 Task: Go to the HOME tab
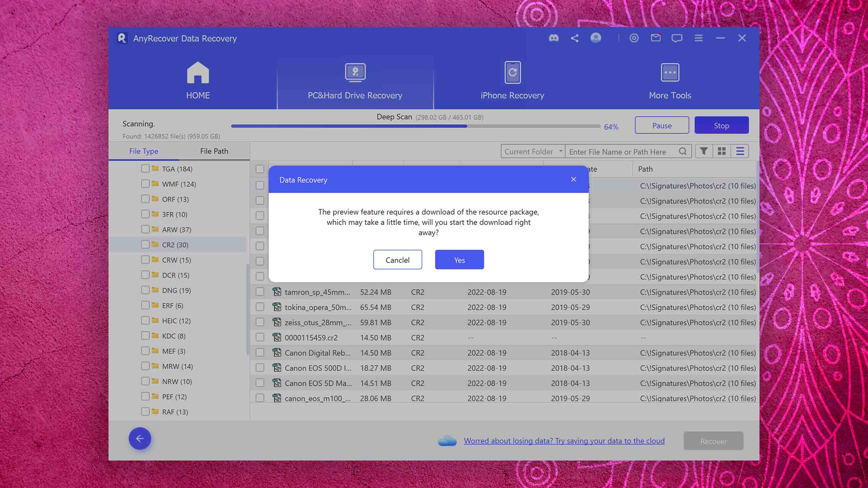point(198,81)
